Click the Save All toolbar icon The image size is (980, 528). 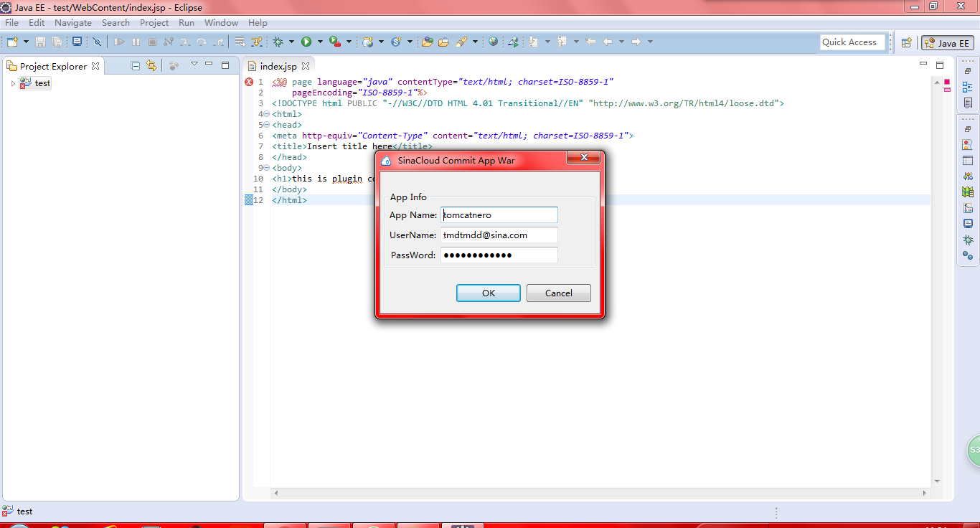coord(57,42)
